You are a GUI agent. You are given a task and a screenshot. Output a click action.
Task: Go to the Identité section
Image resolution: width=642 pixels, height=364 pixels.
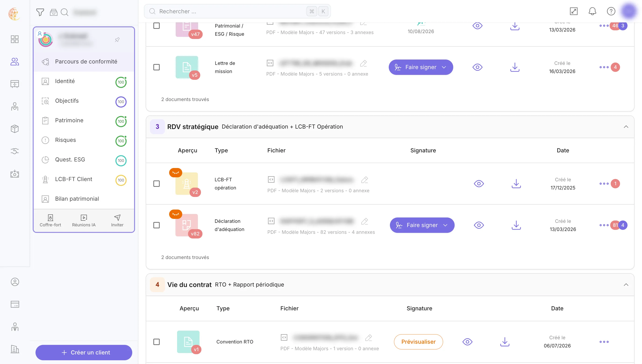pos(84,81)
